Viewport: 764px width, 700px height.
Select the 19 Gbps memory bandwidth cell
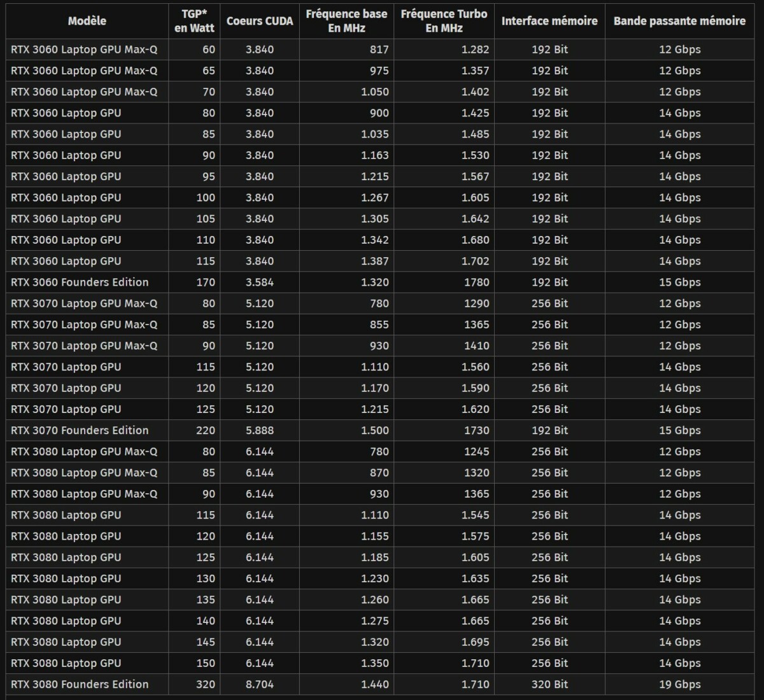[679, 684]
